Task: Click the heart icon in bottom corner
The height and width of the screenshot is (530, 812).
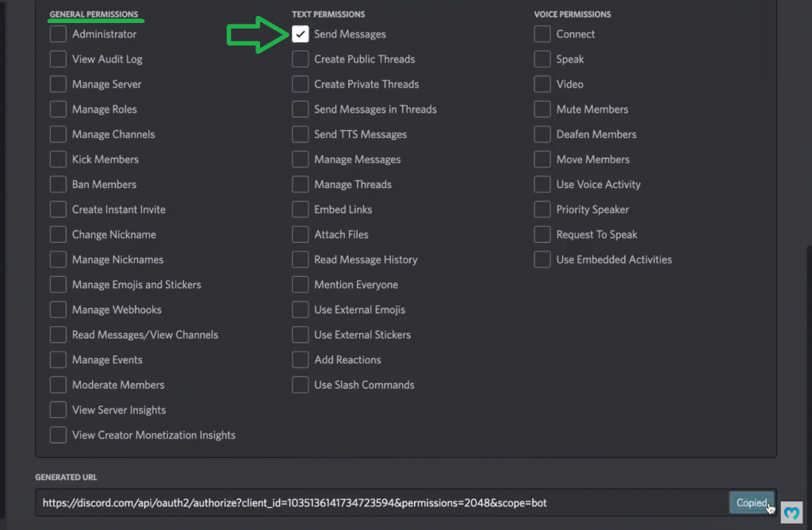Action: (791, 513)
